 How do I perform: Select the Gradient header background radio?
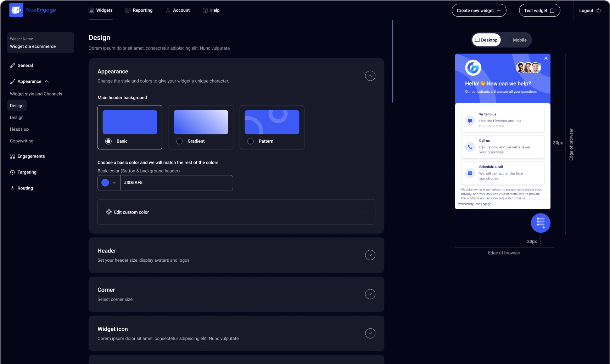180,141
